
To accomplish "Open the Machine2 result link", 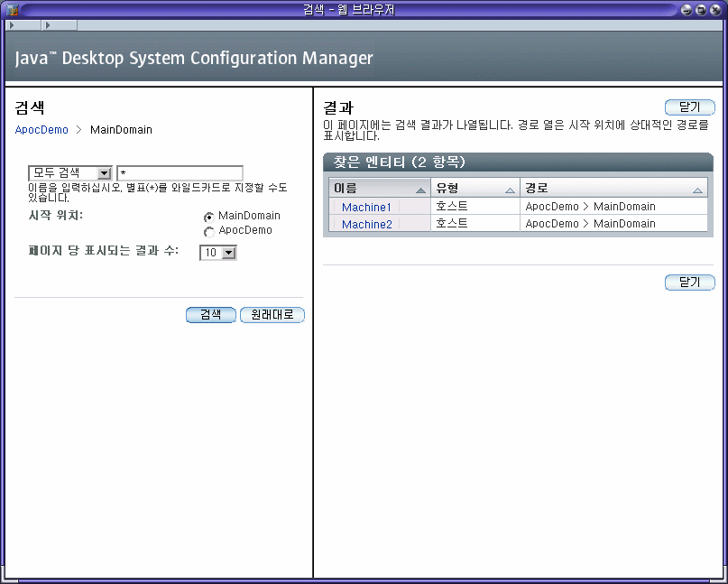I will pyautogui.click(x=367, y=225).
